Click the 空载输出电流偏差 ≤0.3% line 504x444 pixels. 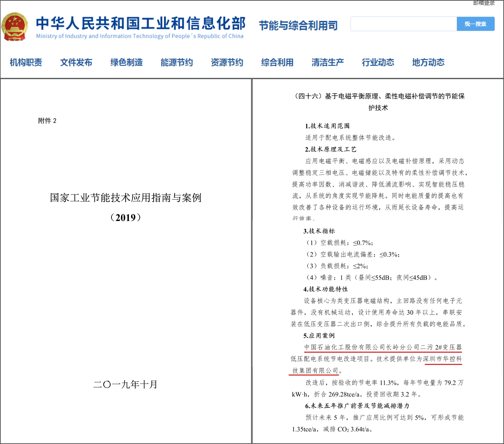pos(352,254)
